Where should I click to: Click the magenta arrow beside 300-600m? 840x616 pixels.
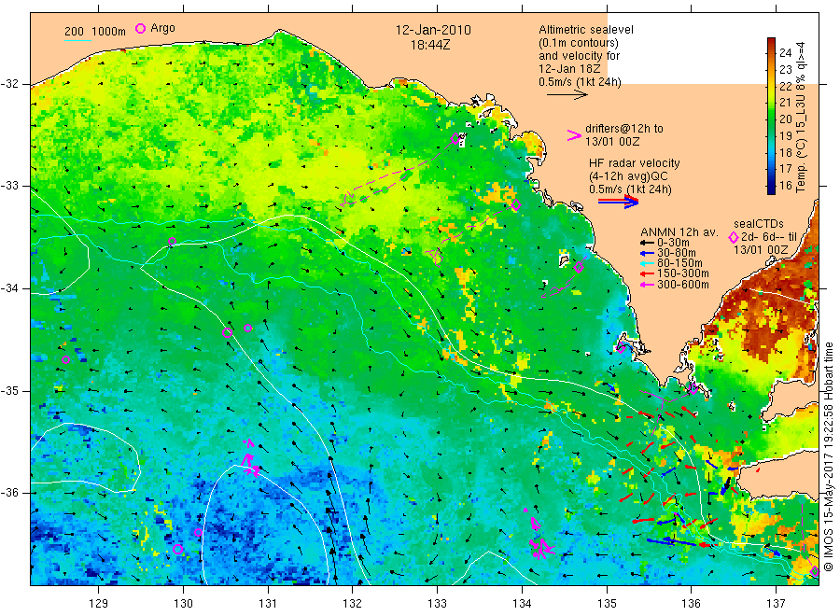tap(647, 285)
